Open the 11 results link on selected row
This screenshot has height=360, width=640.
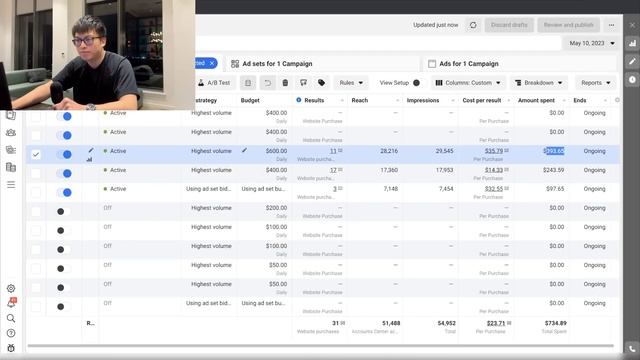(333, 151)
